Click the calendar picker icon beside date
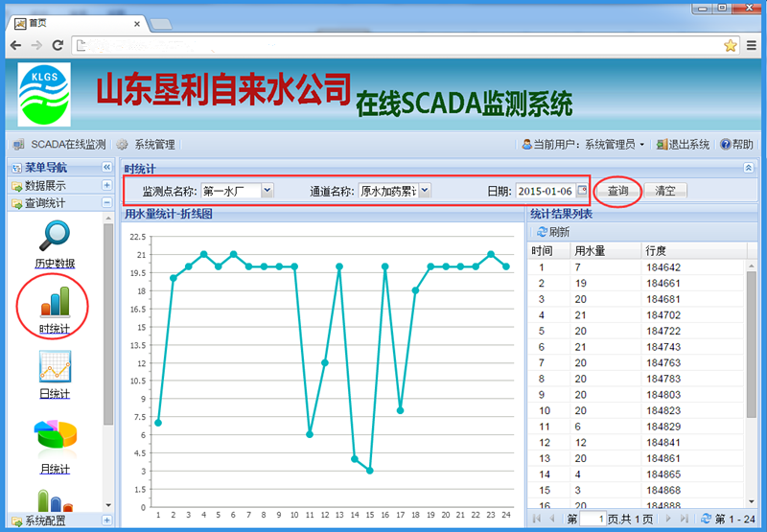 point(581,191)
